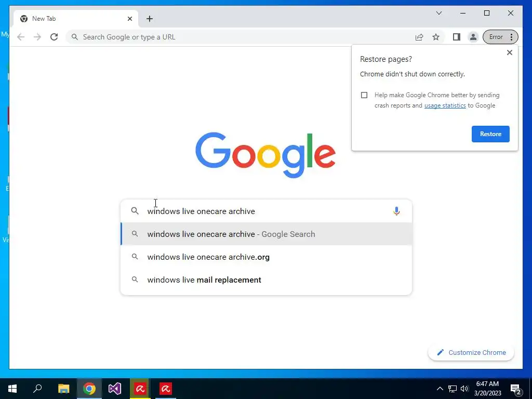Click the forward navigation arrow
The height and width of the screenshot is (399, 532).
tap(37, 37)
